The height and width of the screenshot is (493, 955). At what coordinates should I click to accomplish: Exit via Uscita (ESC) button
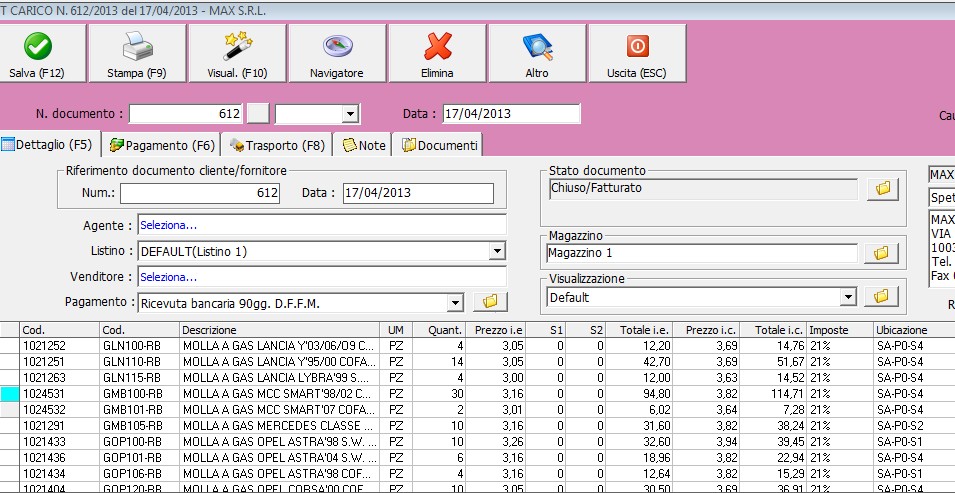[x=637, y=54]
